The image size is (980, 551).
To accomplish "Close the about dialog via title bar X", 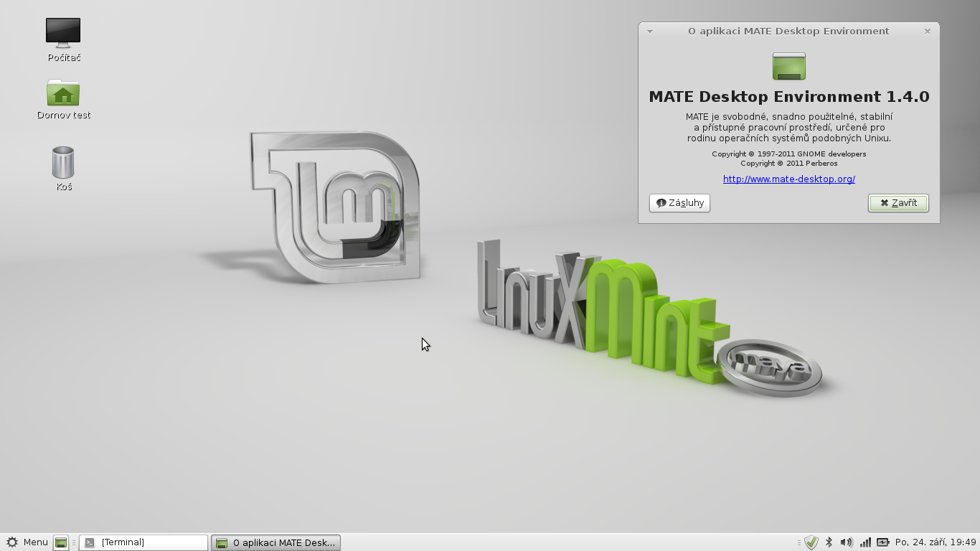I will pyautogui.click(x=928, y=32).
